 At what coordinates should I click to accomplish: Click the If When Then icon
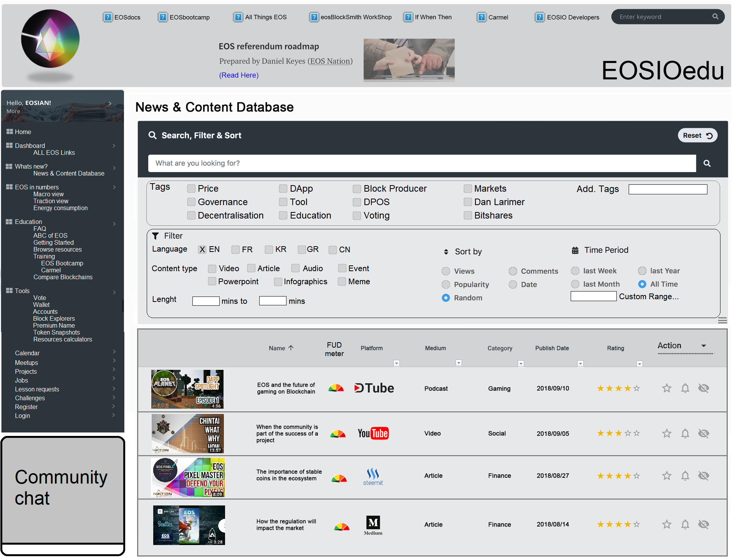(408, 17)
